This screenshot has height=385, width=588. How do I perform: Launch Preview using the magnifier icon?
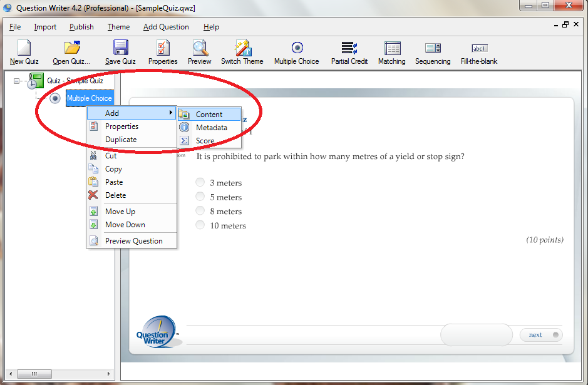point(199,49)
